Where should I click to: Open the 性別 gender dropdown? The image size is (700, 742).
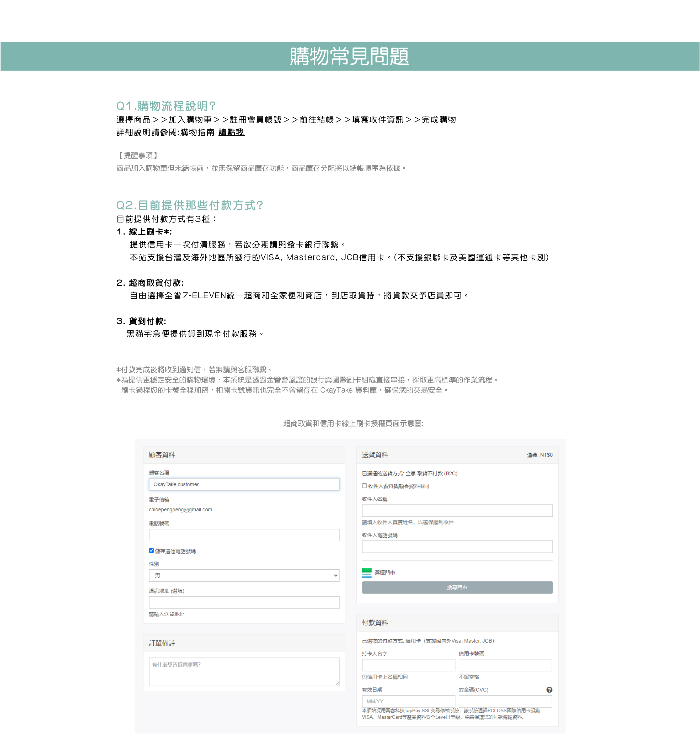pos(244,576)
